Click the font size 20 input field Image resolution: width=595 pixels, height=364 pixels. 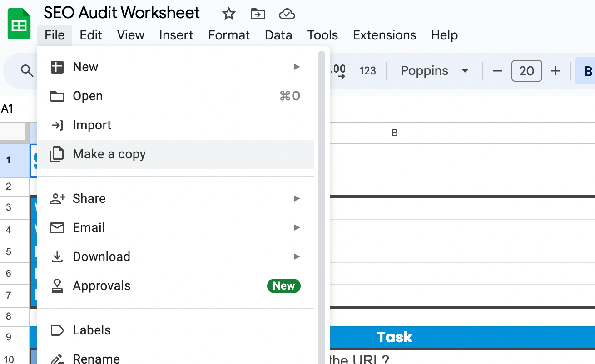526,71
